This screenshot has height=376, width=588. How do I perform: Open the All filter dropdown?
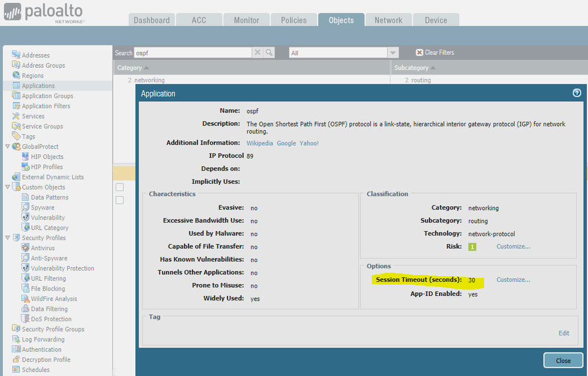pos(393,53)
